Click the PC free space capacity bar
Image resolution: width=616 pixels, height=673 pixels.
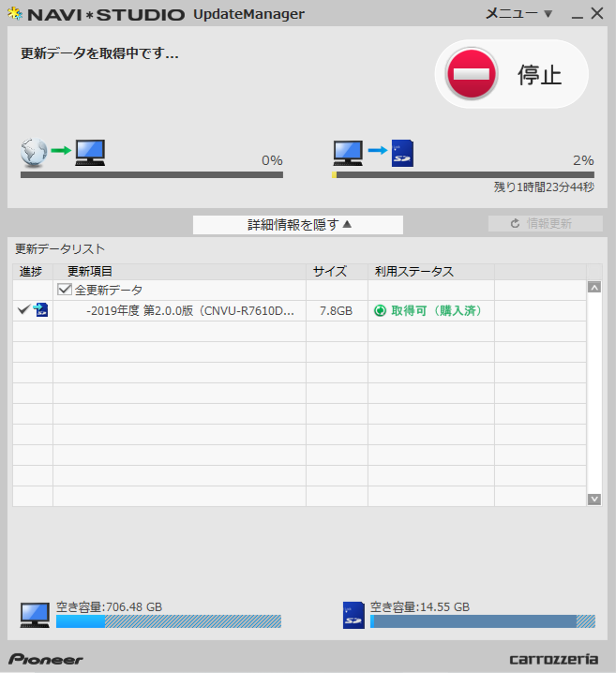pyautogui.click(x=169, y=621)
